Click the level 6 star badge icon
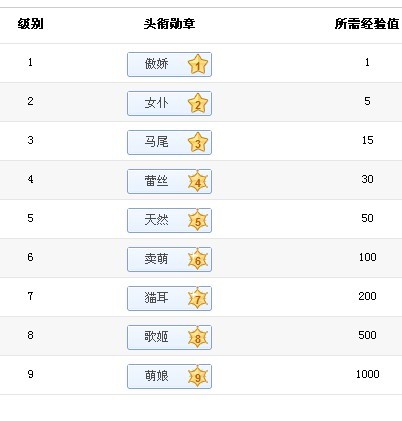The image size is (402, 421). (198, 259)
